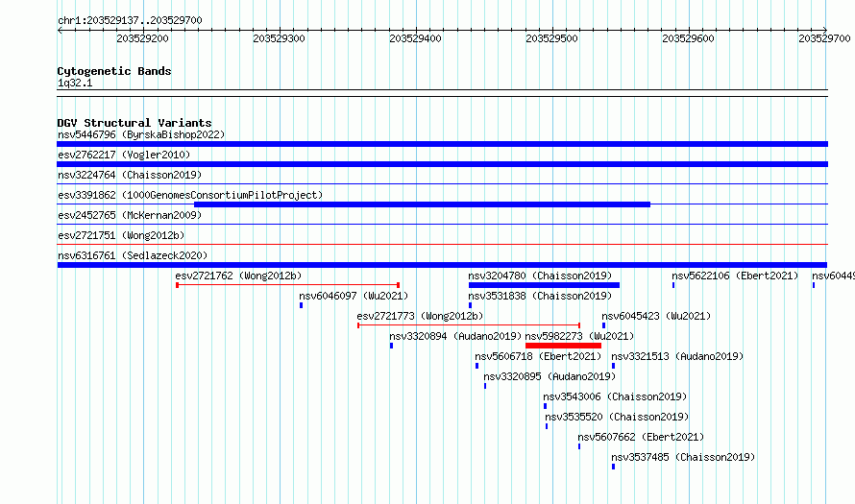Click nsv3537485 (Chaisson2019) label

(x=683, y=457)
